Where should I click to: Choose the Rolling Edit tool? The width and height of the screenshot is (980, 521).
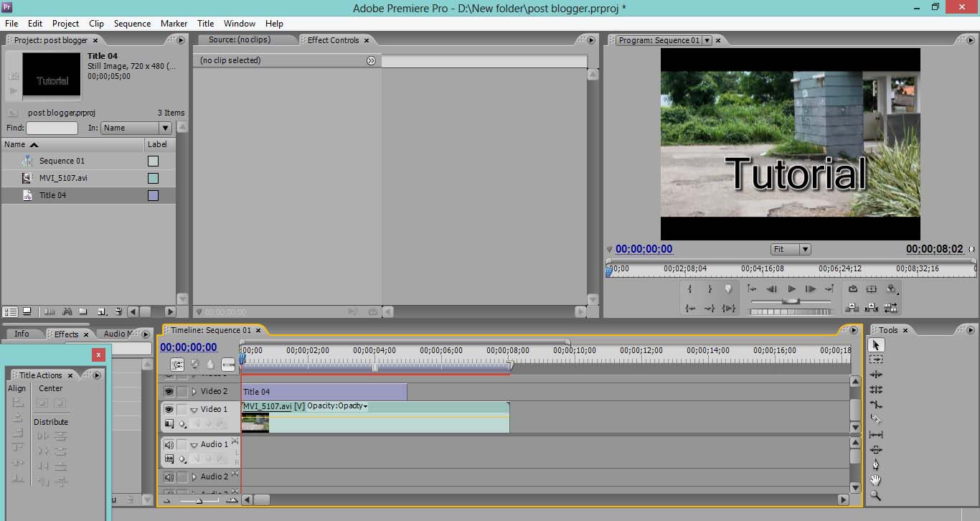tap(875, 390)
